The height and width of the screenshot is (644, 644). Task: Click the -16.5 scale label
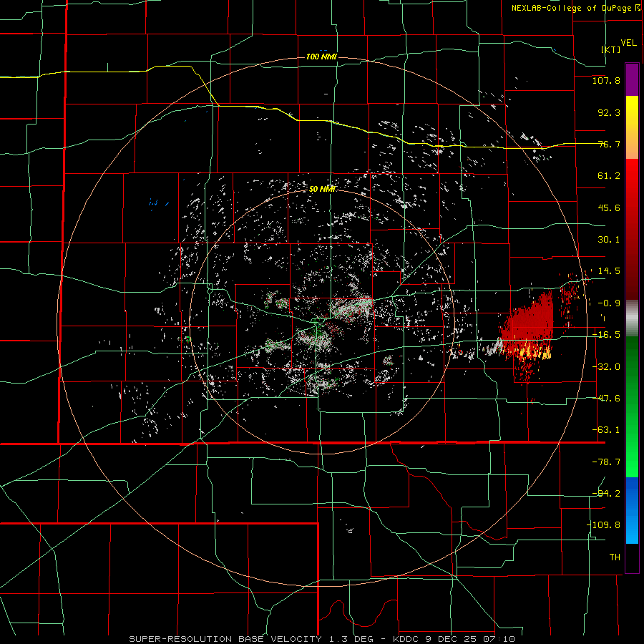click(x=606, y=335)
